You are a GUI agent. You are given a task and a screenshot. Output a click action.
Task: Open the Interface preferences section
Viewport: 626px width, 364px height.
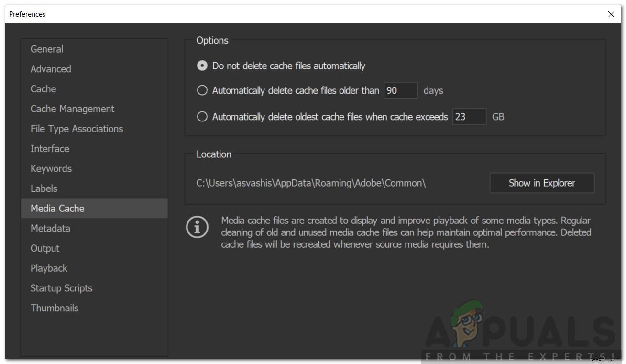50,149
